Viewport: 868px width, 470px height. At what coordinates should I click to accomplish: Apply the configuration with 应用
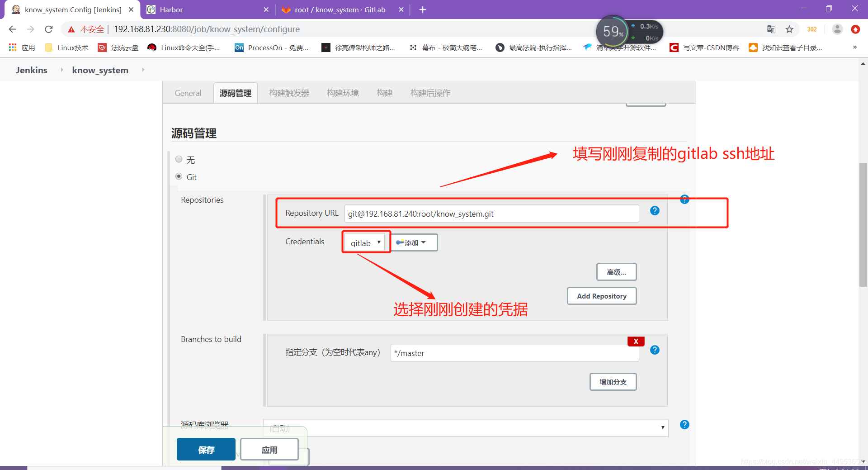tap(269, 450)
